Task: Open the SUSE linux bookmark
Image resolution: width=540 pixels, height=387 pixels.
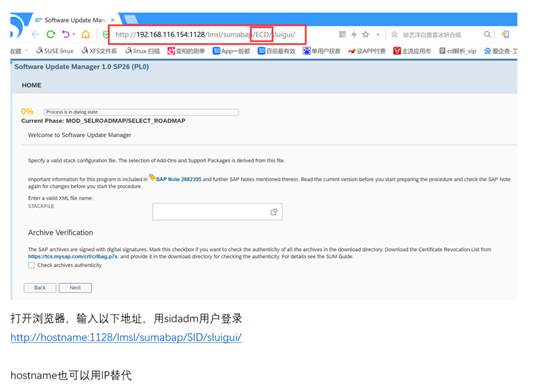Action: point(55,51)
